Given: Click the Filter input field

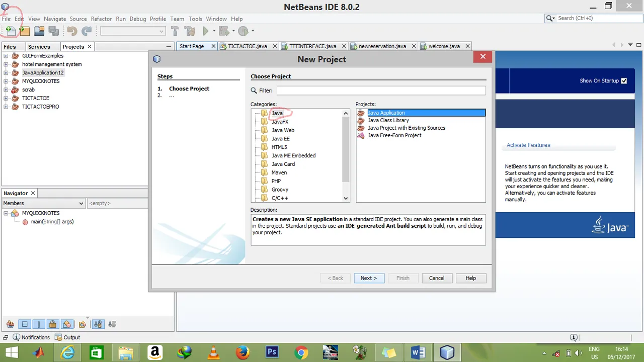Looking at the screenshot, I should (381, 90).
